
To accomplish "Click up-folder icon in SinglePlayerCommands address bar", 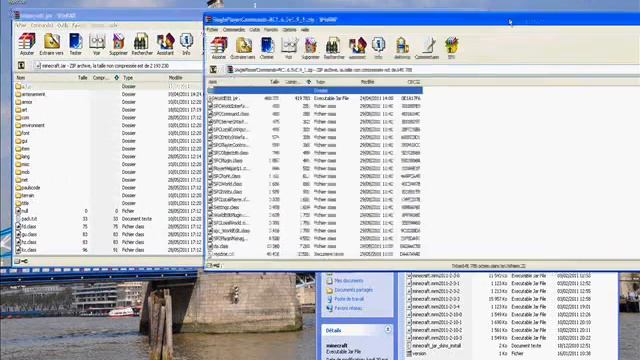I will 213,70.
